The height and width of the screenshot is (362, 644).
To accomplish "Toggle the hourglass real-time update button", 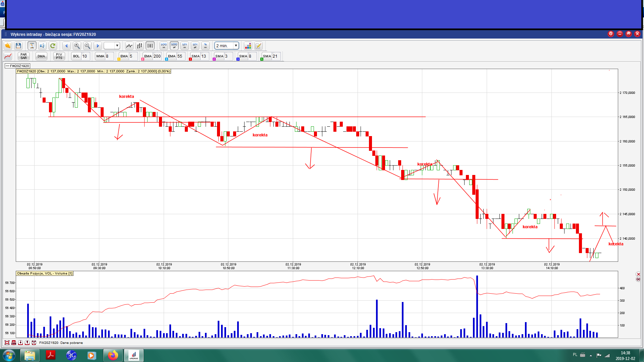I will tap(32, 46).
